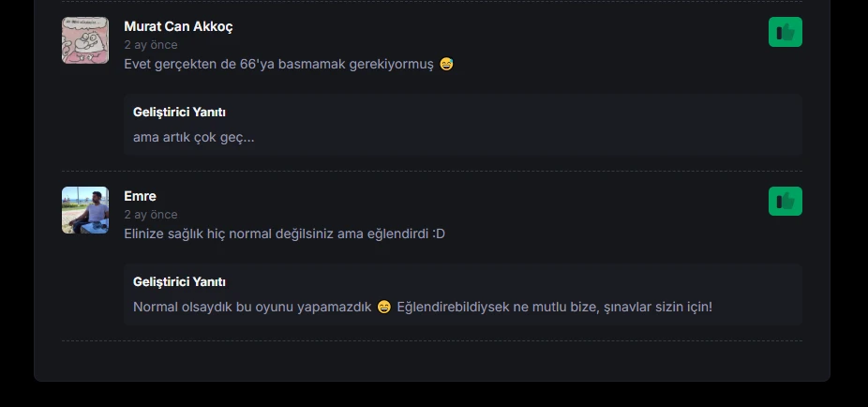
Task: Click the sweating-smile emoji in Murat's comment
Action: (x=446, y=64)
